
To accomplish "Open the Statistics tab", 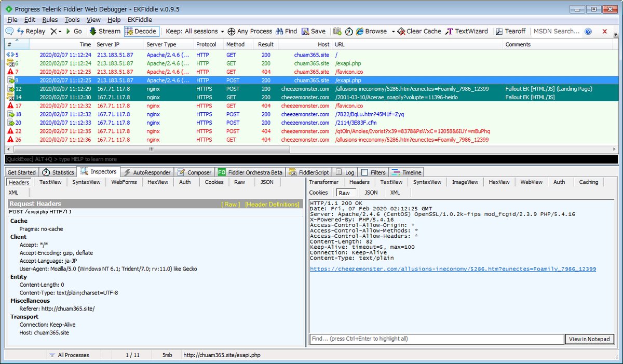I will coord(59,172).
